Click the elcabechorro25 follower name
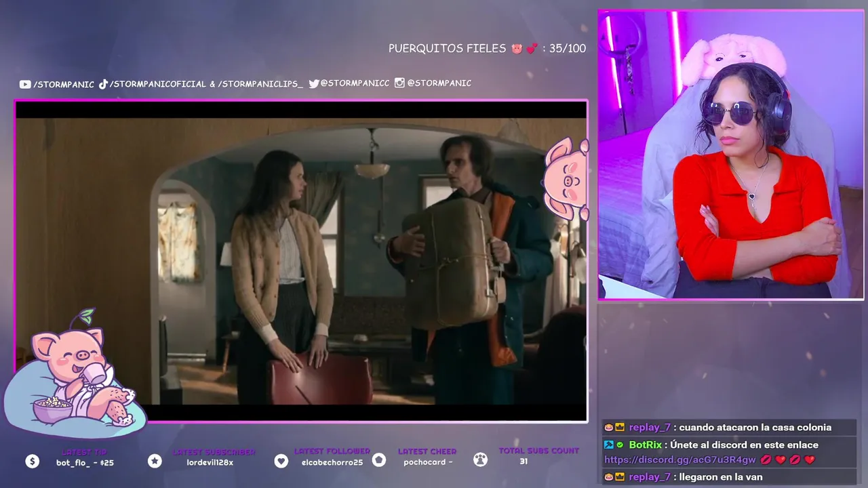 click(x=332, y=463)
